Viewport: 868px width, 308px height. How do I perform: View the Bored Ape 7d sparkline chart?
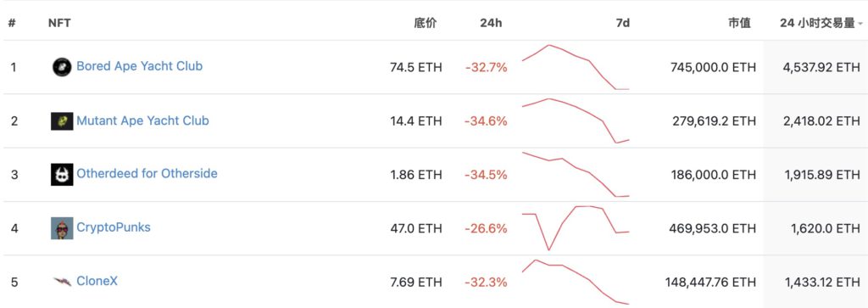click(576, 67)
